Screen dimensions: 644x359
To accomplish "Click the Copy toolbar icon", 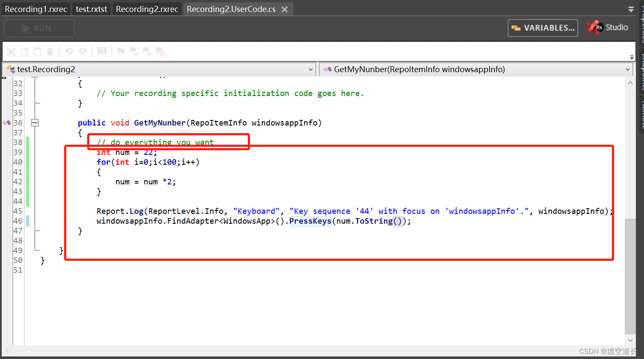I will [24, 52].
